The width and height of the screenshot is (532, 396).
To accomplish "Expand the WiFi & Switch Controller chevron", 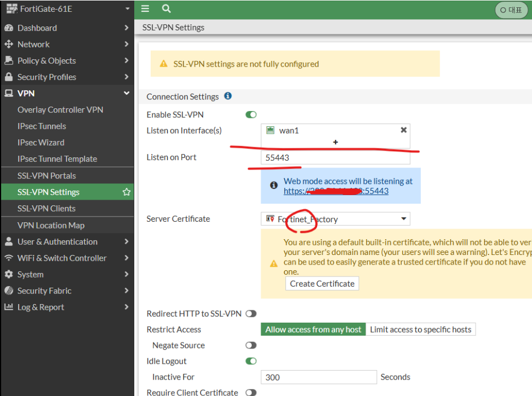I will [x=126, y=258].
